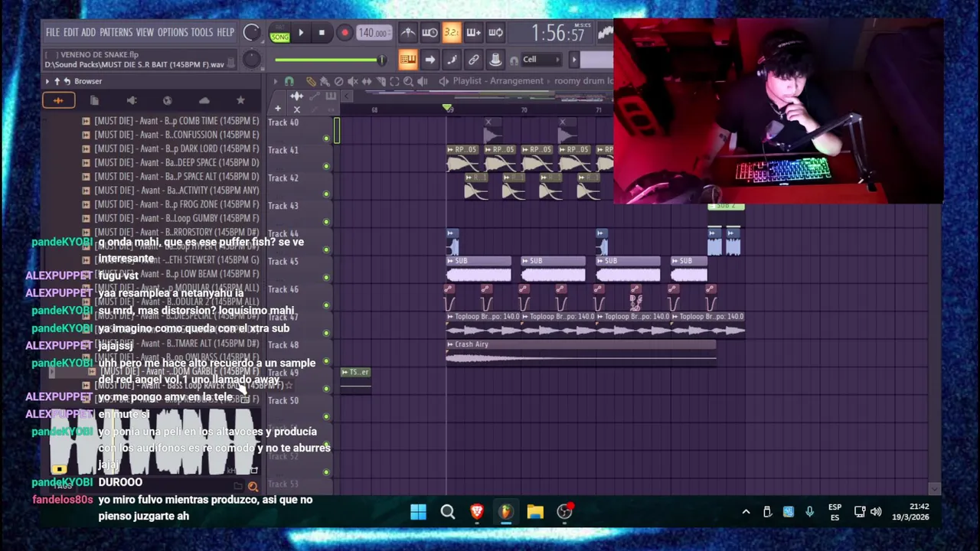Select the Playlist delete tool icon
The height and width of the screenshot is (551, 980).
[338, 81]
